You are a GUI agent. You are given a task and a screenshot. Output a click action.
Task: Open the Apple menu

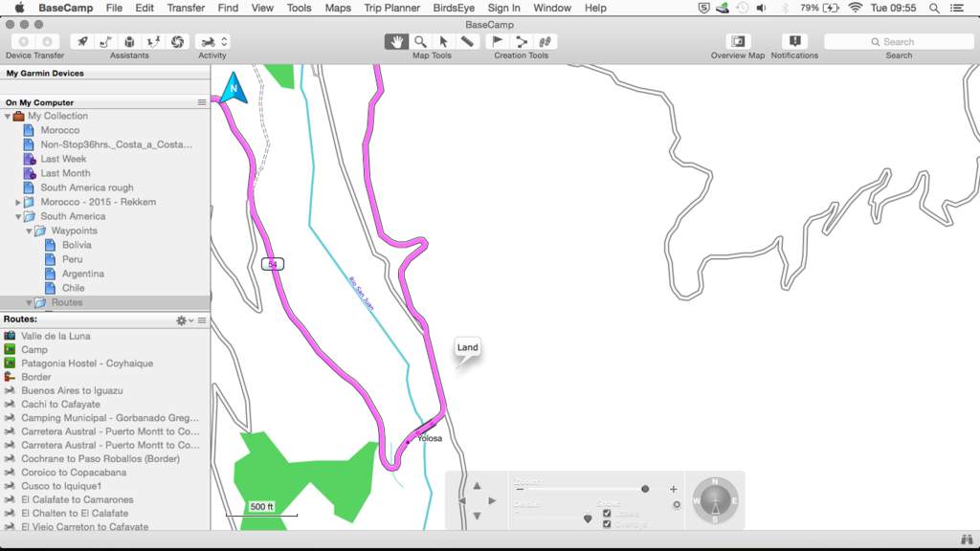(19, 8)
